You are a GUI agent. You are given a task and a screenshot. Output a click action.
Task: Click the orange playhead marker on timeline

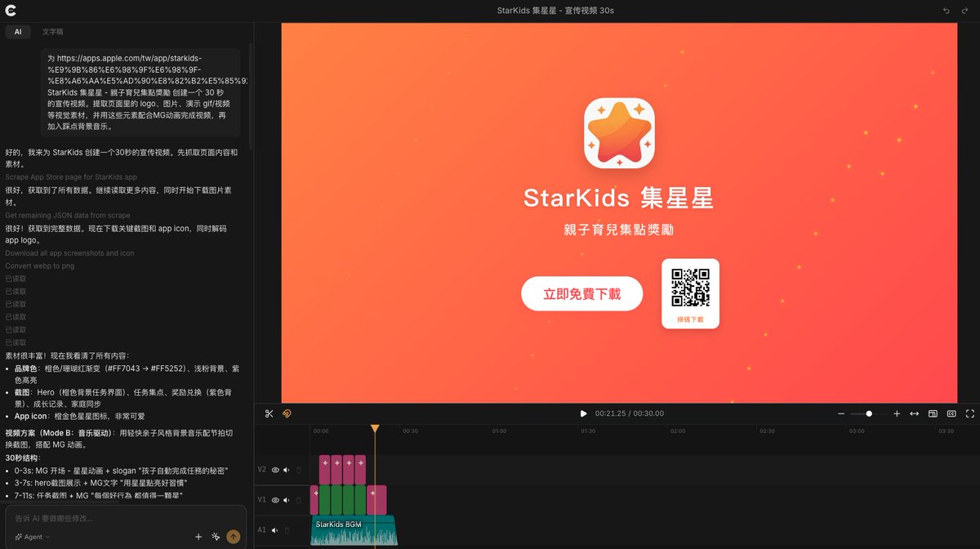[x=375, y=429]
